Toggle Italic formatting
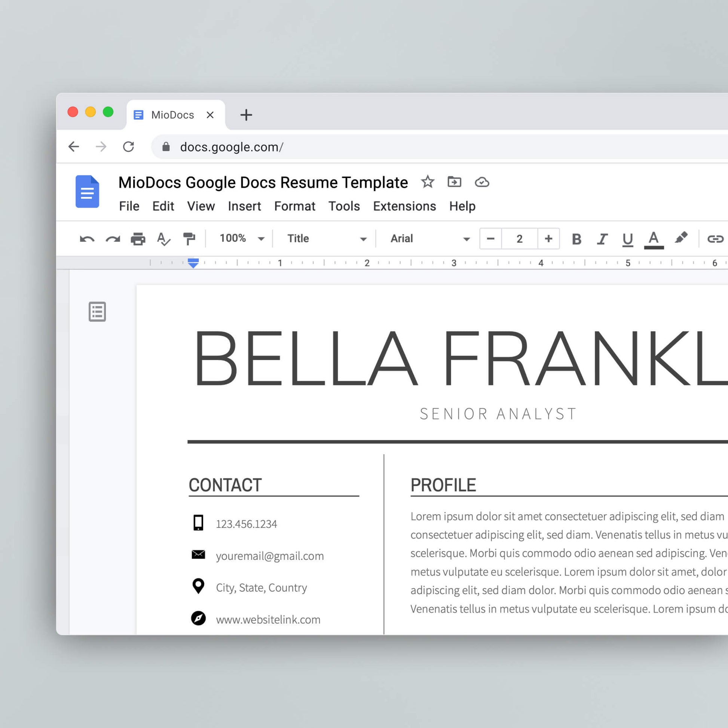Screen dimensions: 728x728 (x=602, y=239)
